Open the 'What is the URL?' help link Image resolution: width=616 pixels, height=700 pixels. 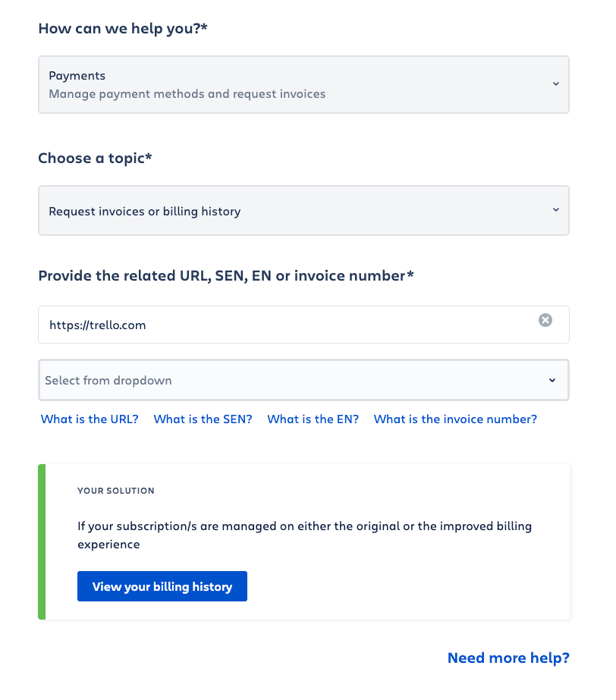tap(90, 419)
